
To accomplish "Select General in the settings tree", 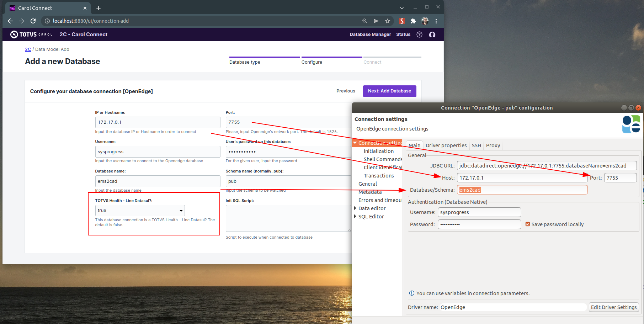I will pos(368,184).
